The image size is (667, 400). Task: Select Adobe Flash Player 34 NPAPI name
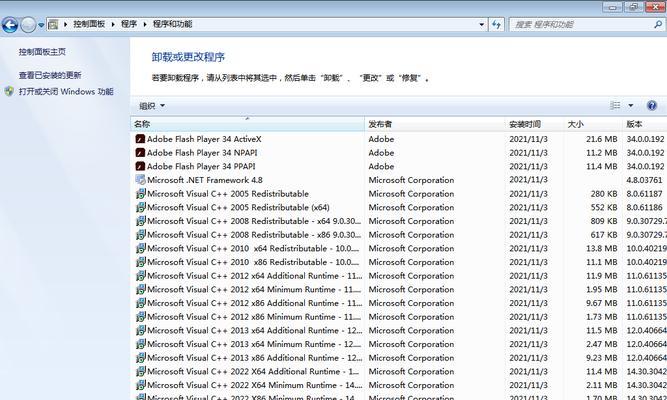click(202, 153)
